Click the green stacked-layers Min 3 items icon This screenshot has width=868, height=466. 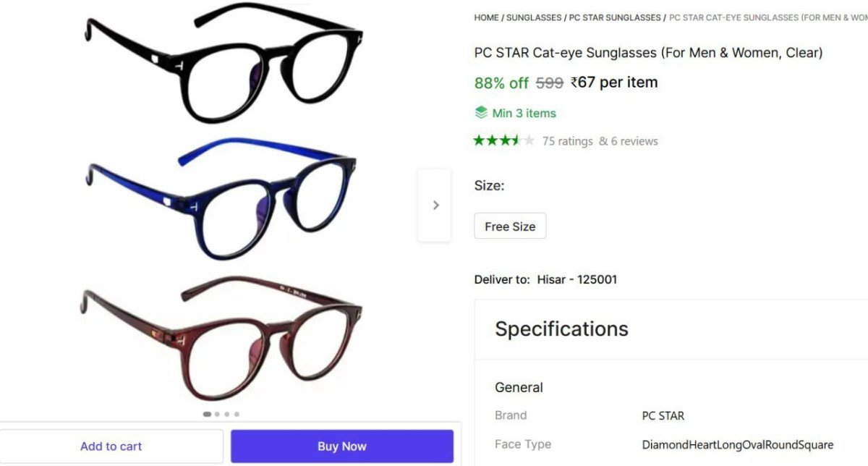tap(482, 113)
